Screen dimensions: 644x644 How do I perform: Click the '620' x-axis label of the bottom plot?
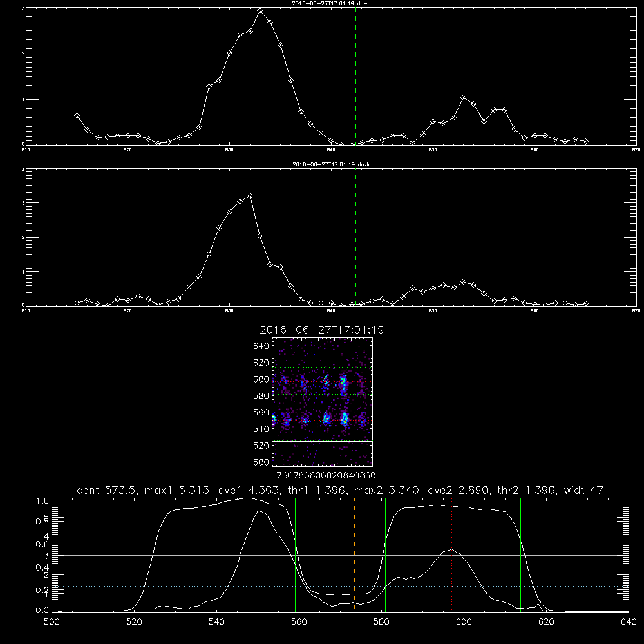pos(546,622)
